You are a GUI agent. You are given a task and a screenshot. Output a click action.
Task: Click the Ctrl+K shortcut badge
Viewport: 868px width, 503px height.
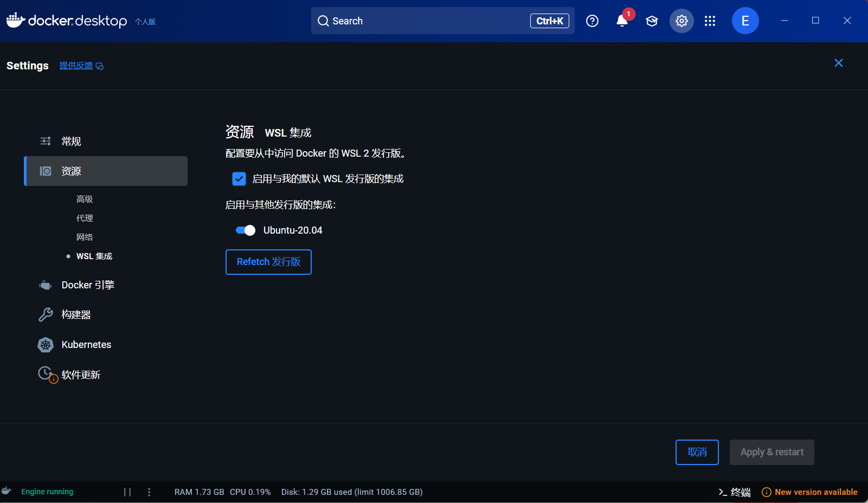point(550,21)
